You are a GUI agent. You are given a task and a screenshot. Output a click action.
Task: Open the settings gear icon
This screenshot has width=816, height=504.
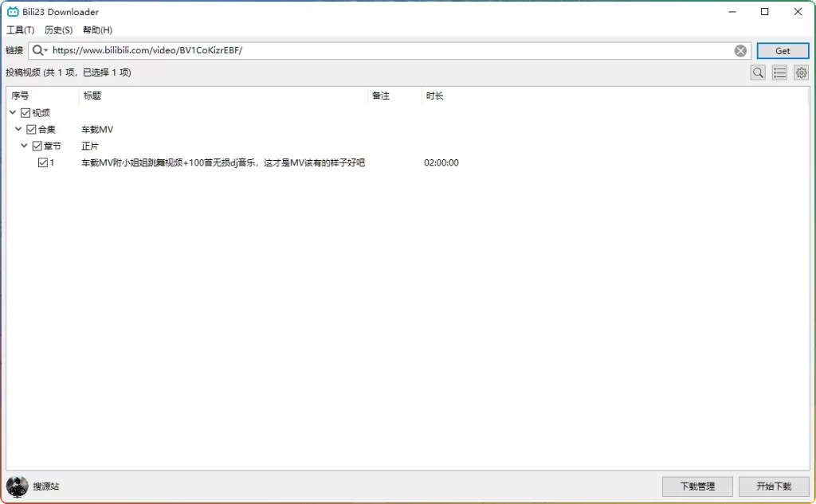click(801, 72)
